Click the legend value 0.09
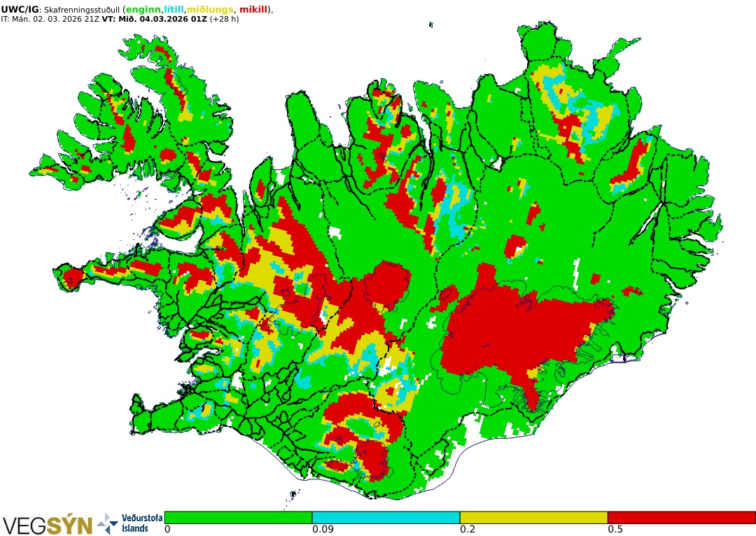This screenshot has height=536, width=756. 323,529
